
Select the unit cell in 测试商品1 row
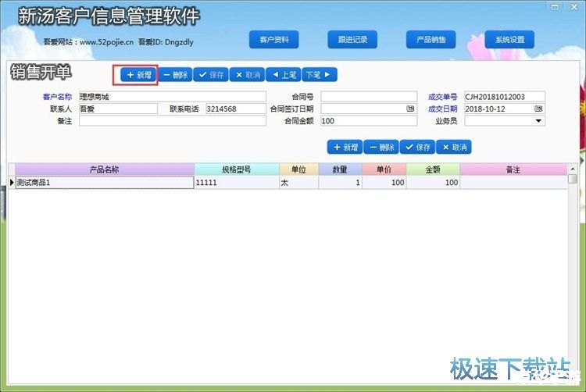tap(299, 182)
